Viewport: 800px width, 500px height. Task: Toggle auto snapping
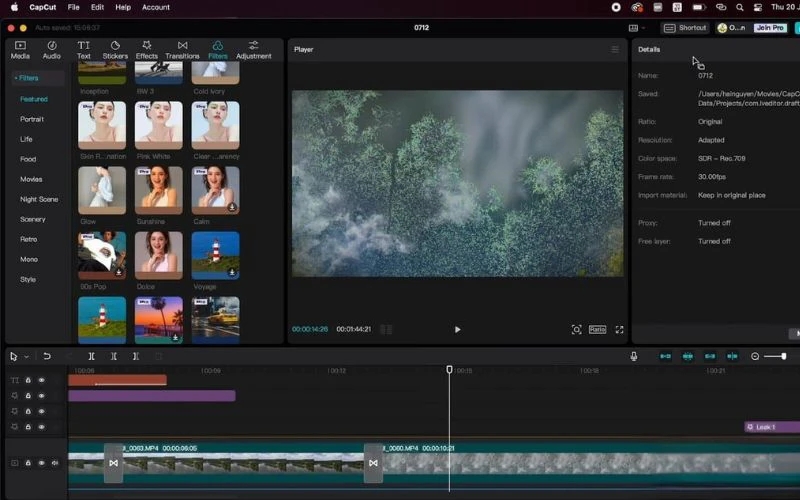click(688, 356)
